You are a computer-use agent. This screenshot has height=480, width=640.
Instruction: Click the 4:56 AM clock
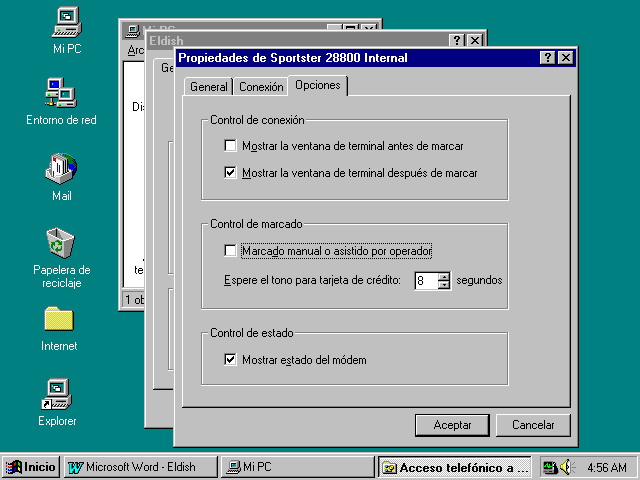click(x=607, y=467)
